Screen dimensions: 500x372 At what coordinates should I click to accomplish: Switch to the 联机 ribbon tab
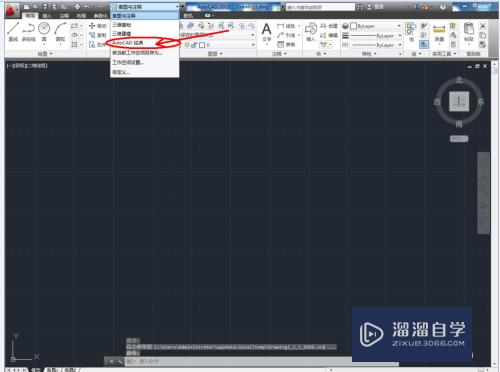pyautogui.click(x=188, y=16)
